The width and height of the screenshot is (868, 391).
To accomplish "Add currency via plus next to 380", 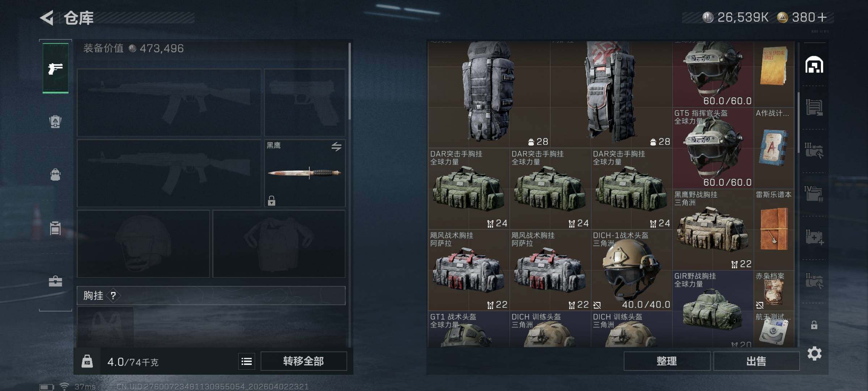I will [x=822, y=17].
